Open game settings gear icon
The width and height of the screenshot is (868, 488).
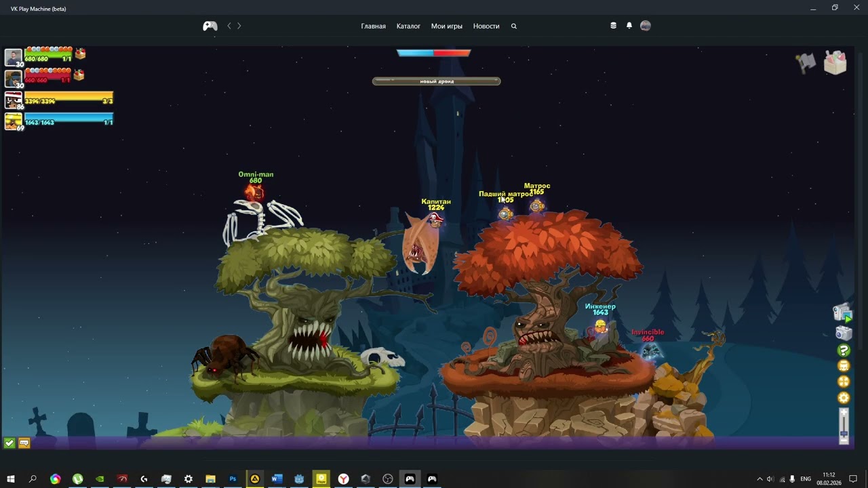844,399
